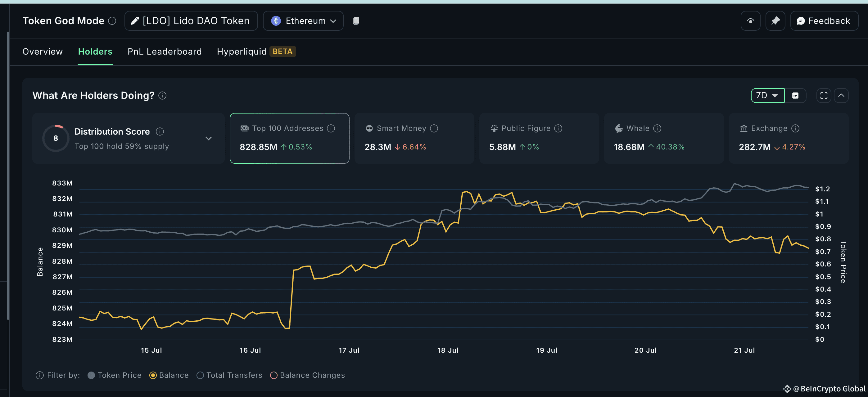Expand the Distribution Score chevron
This screenshot has height=397, width=868.
click(209, 138)
